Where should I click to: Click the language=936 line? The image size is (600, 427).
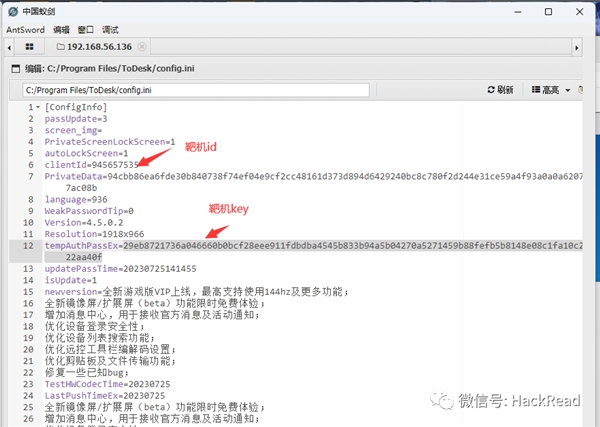point(76,199)
